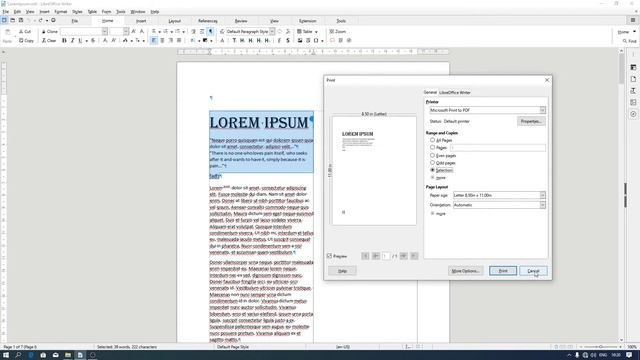Open the Insert ribbon tab

pos(141,21)
